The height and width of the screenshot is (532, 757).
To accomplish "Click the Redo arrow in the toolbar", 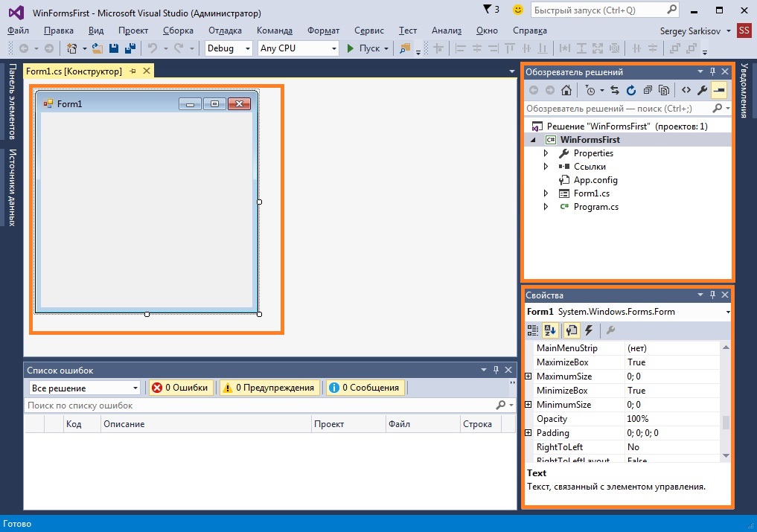I will (x=179, y=48).
